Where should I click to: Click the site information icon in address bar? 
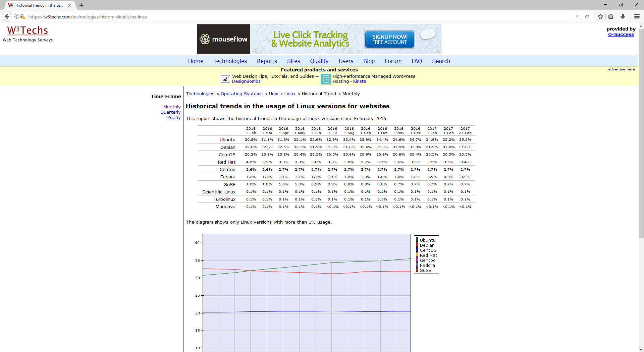pyautogui.click(x=17, y=16)
